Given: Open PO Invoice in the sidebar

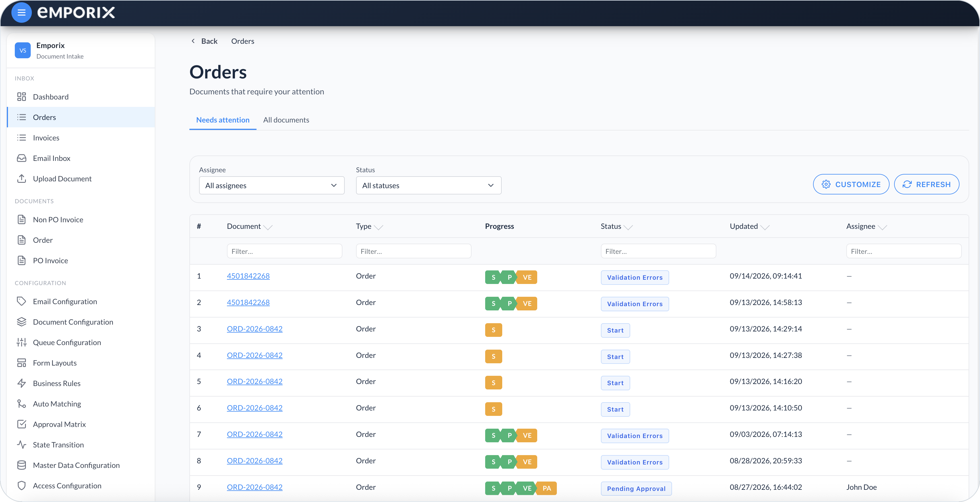Looking at the screenshot, I should pos(81,260).
